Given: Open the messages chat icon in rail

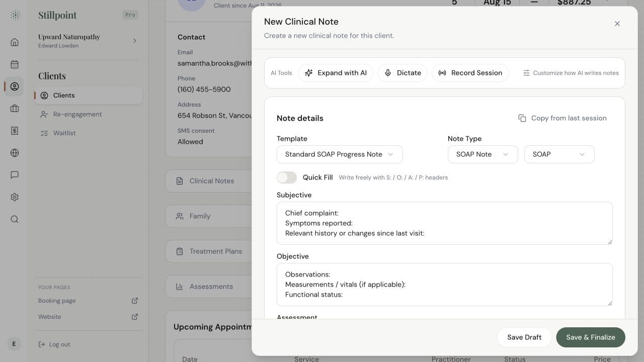Looking at the screenshot, I should point(15,175).
